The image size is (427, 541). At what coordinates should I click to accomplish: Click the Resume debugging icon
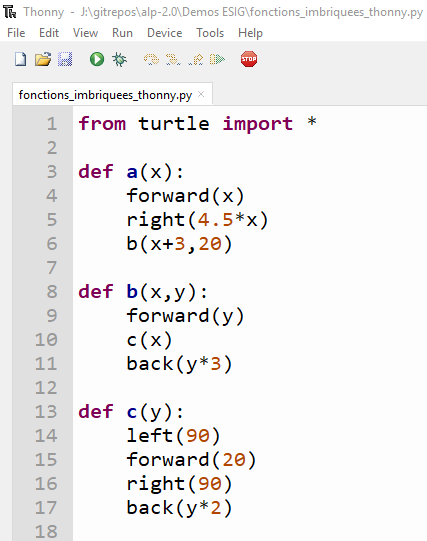[217, 59]
